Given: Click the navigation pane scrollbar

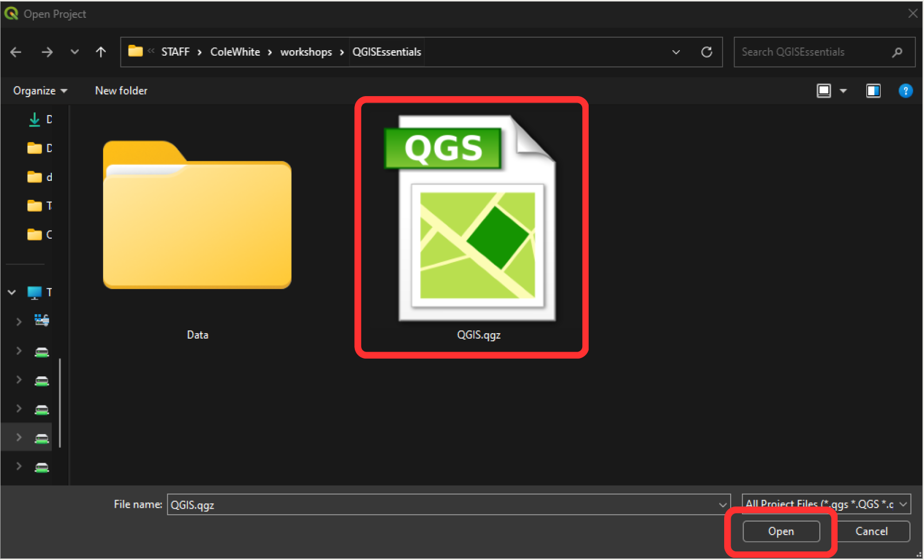Looking at the screenshot, I should [60, 403].
